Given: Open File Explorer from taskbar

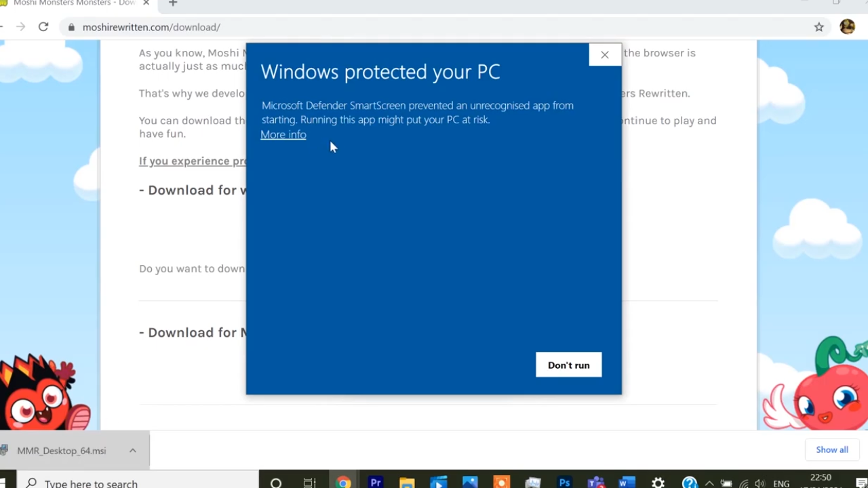Looking at the screenshot, I should 407,483.
